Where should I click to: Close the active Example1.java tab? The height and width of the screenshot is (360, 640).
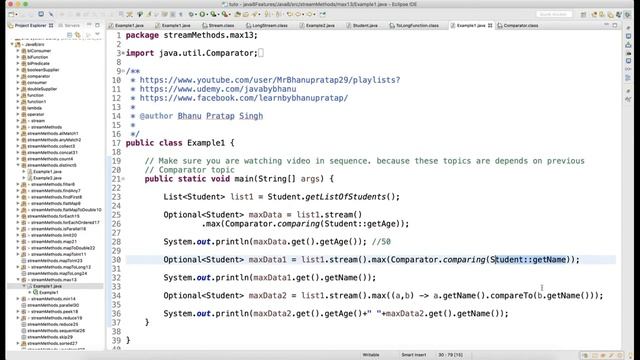point(490,25)
